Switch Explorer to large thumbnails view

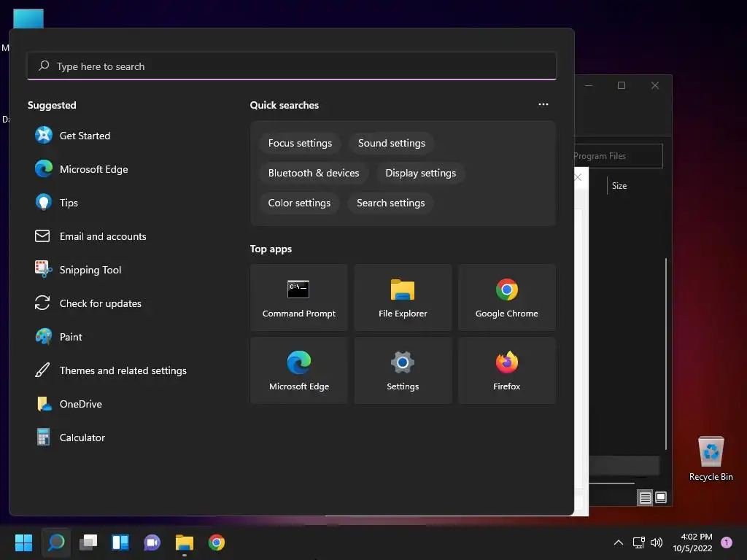pyautogui.click(x=661, y=497)
